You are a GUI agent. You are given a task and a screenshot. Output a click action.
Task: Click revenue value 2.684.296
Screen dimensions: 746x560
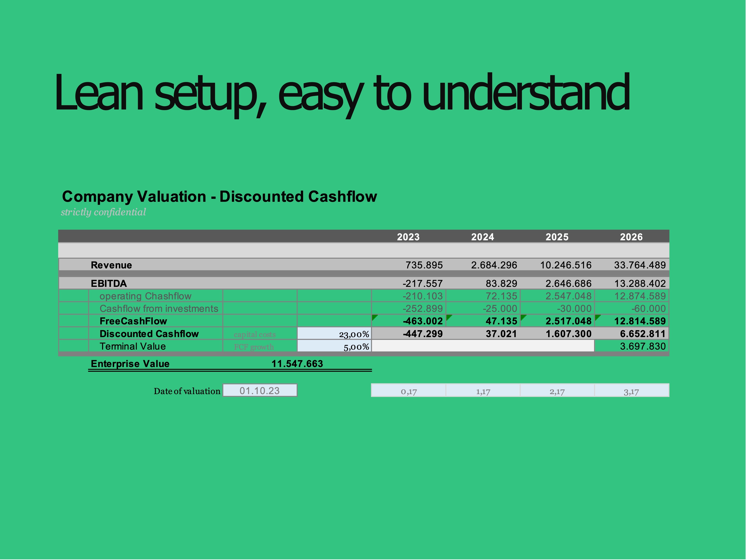[494, 265]
